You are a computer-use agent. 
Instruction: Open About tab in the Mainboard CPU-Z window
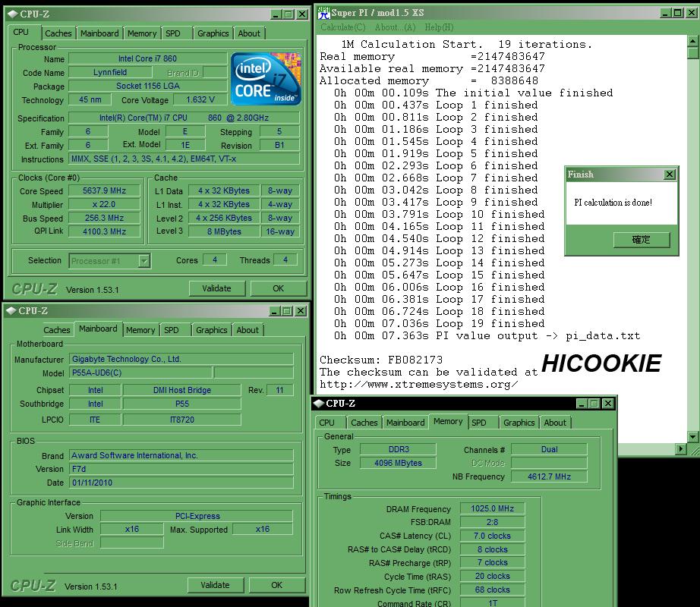(x=248, y=330)
